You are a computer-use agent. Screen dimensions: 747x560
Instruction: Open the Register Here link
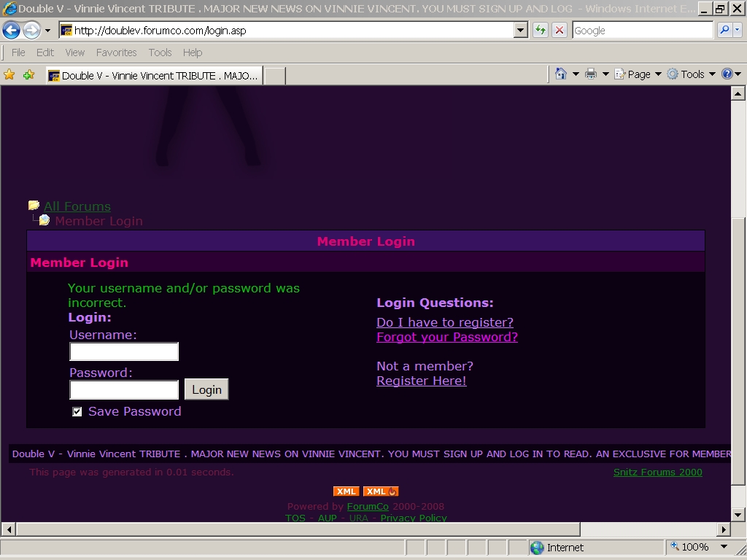[421, 381]
